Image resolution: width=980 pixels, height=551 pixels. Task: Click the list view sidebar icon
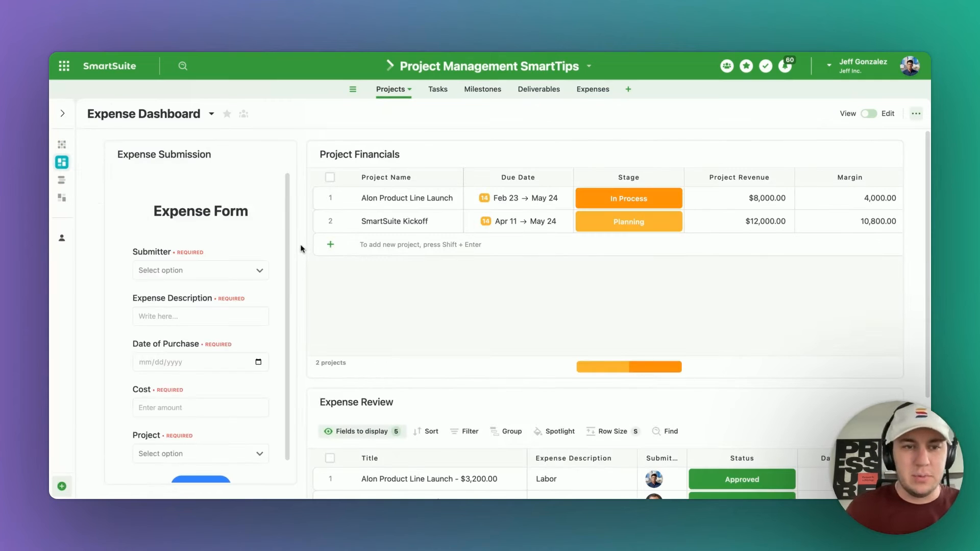[x=61, y=180]
